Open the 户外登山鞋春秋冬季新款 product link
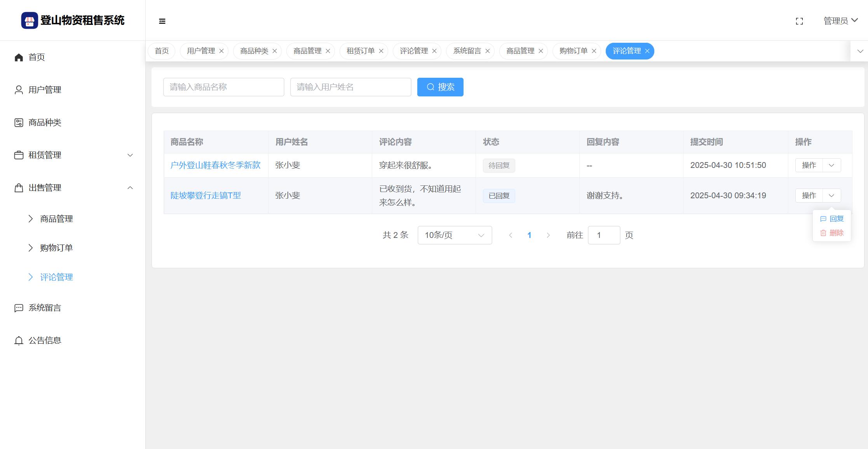The height and width of the screenshot is (449, 868). pyautogui.click(x=215, y=165)
